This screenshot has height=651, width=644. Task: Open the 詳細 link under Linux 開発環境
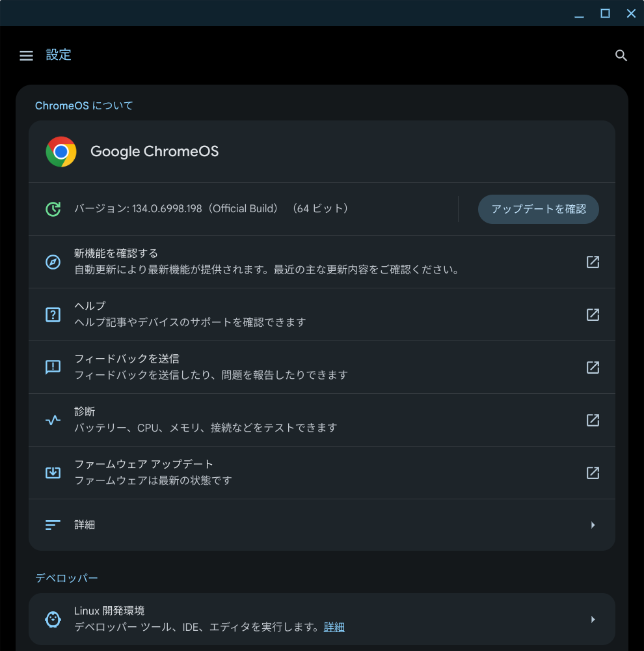(334, 627)
